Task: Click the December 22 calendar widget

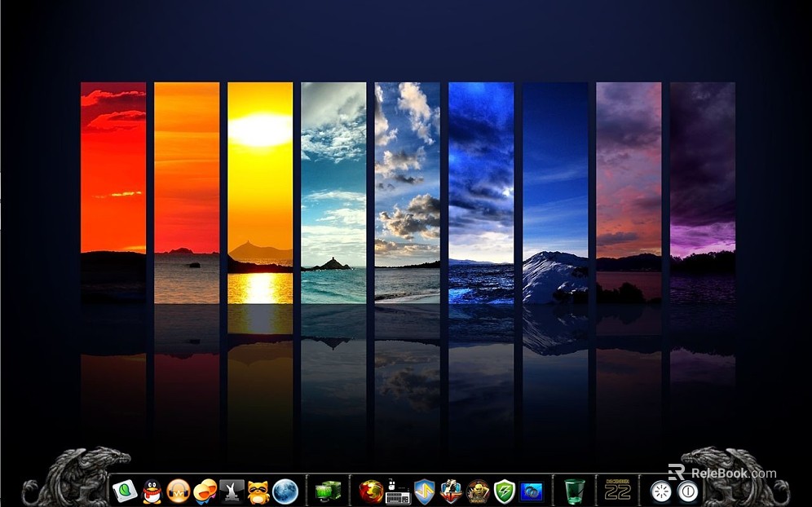Action: (618, 490)
